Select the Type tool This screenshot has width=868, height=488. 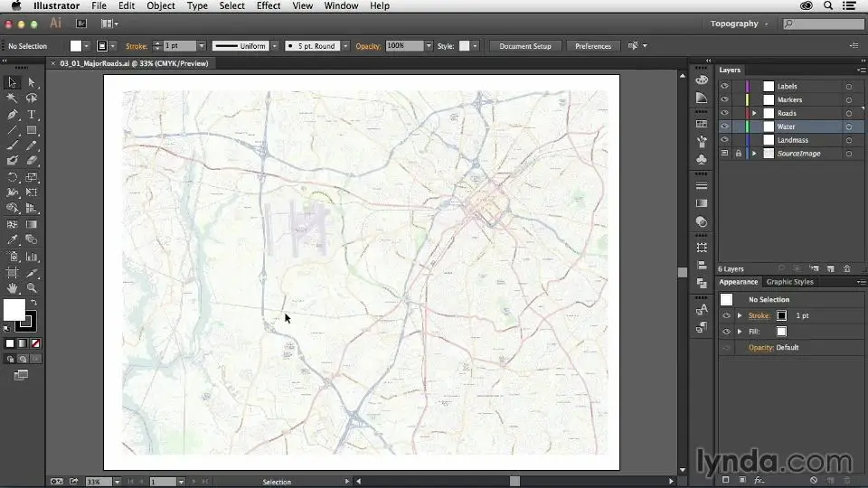[32, 115]
